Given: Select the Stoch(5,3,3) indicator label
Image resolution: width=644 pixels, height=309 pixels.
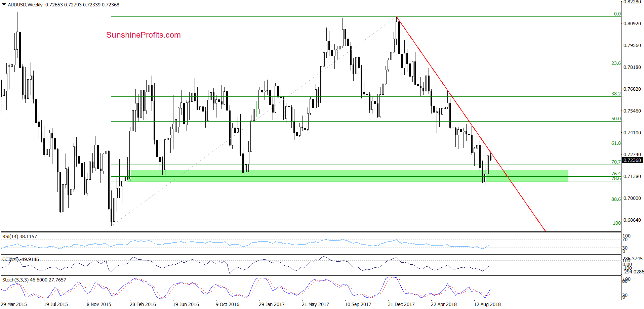Looking at the screenshot, I should coord(34,280).
